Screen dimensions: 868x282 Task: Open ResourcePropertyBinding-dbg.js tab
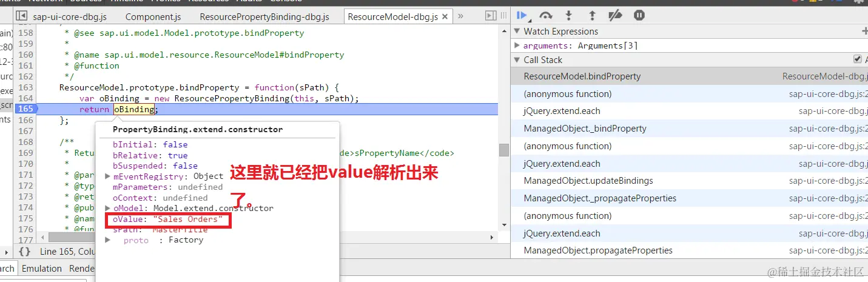(264, 17)
